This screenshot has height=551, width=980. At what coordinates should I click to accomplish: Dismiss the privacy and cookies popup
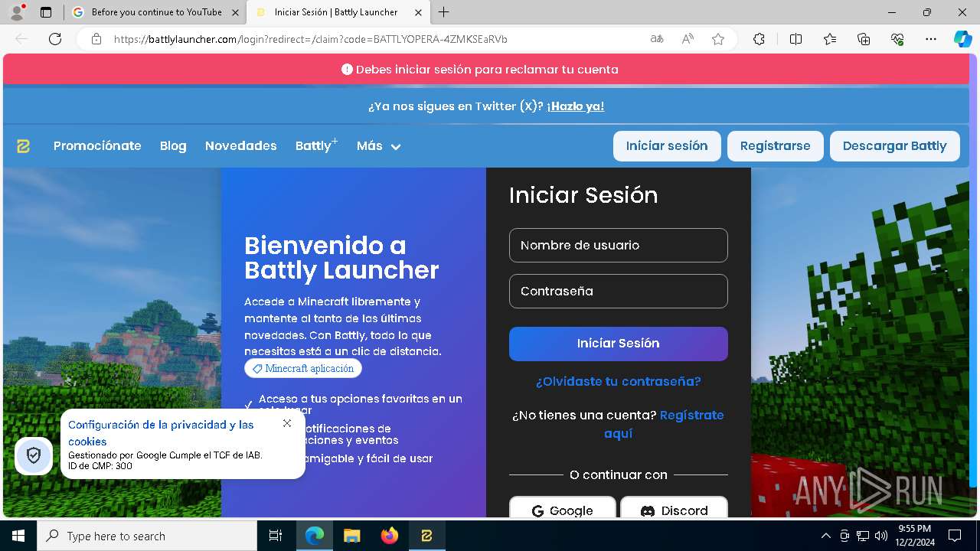287,423
